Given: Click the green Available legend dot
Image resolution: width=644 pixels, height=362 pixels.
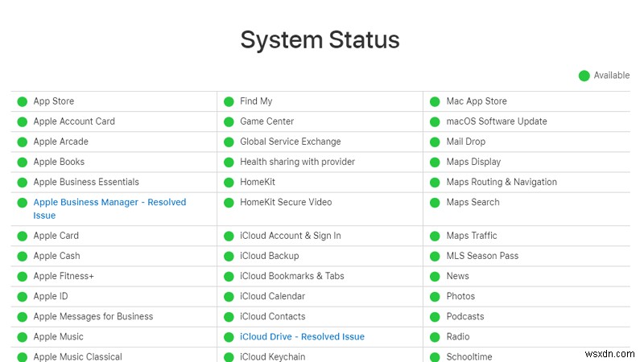Looking at the screenshot, I should click(584, 76).
